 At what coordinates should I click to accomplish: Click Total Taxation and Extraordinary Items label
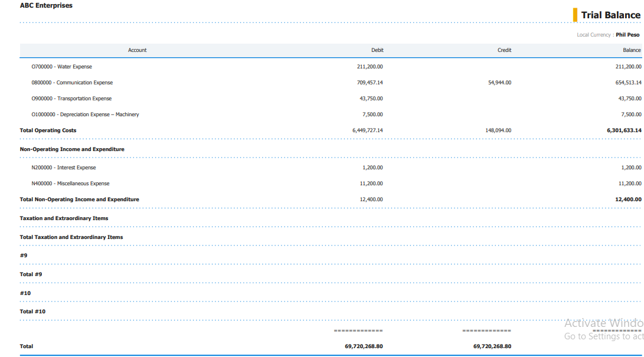(x=71, y=237)
